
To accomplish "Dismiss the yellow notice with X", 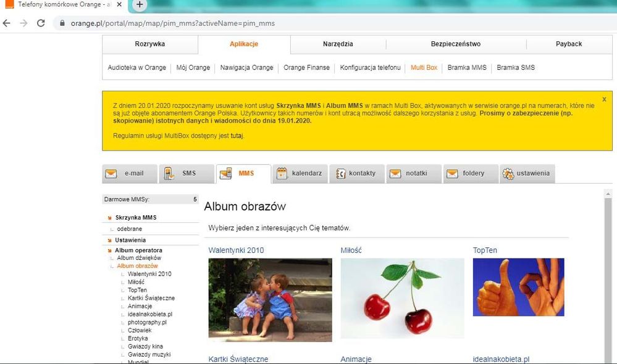I will [604, 99].
